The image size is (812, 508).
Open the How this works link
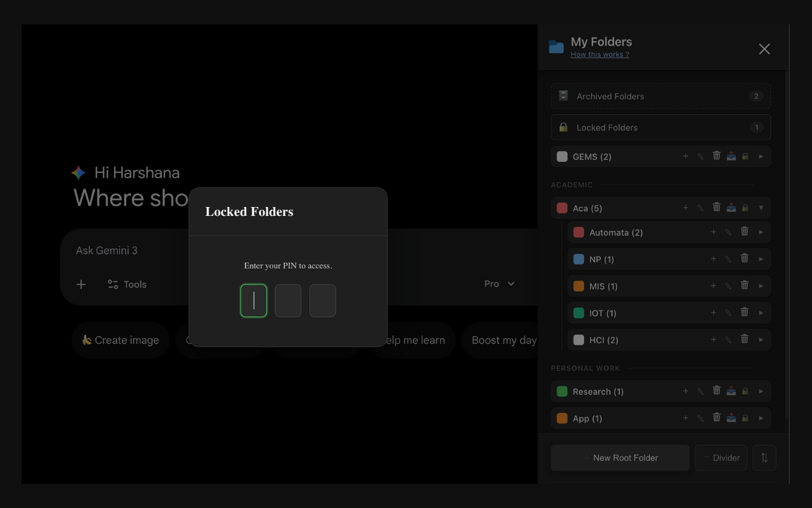[x=599, y=54]
